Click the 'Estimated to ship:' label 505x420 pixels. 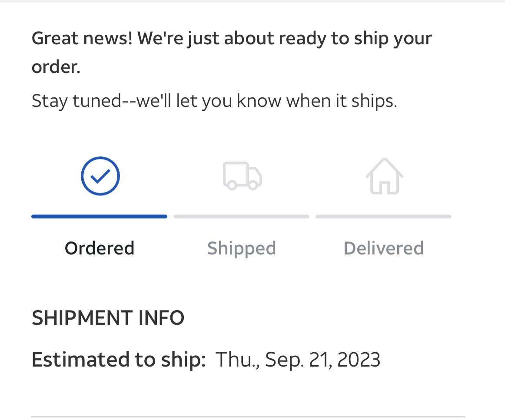tap(119, 360)
